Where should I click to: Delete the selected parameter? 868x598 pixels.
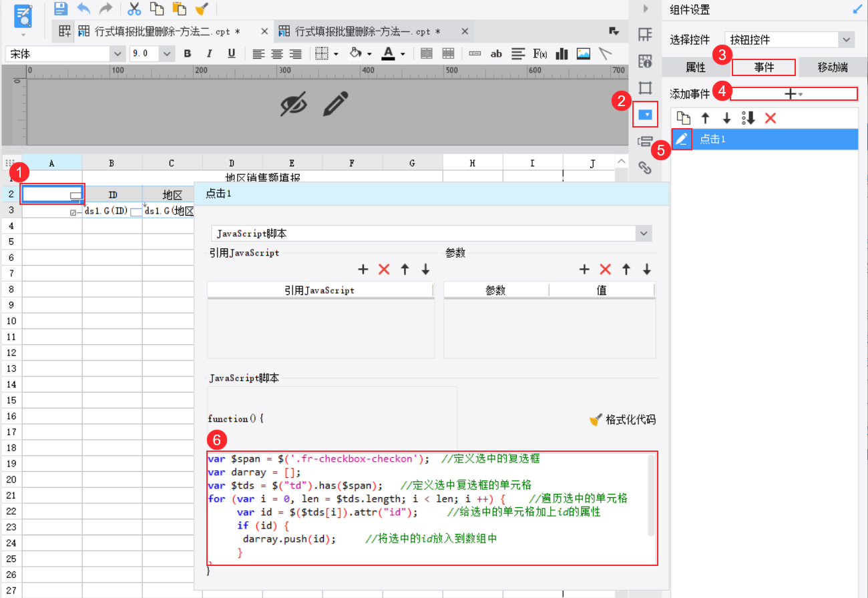click(x=605, y=270)
